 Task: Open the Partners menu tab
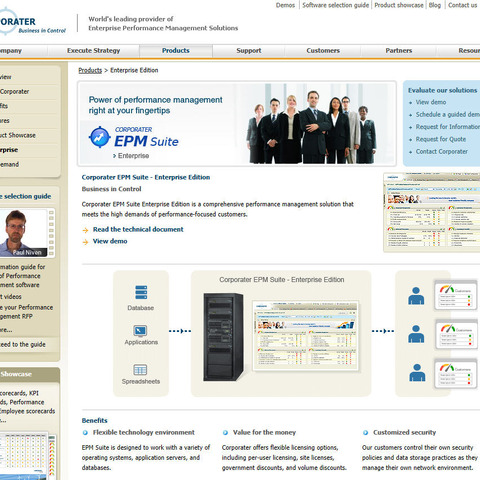pos(399,51)
